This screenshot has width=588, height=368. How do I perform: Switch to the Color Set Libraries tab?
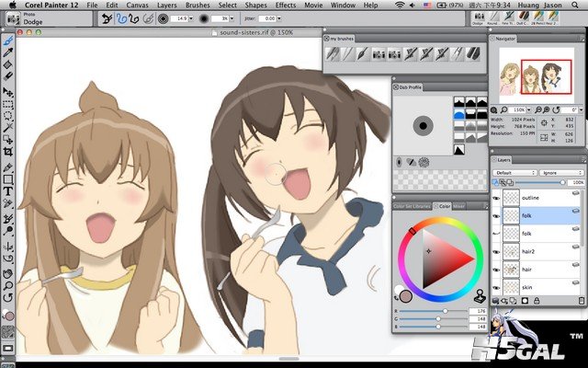pos(412,206)
